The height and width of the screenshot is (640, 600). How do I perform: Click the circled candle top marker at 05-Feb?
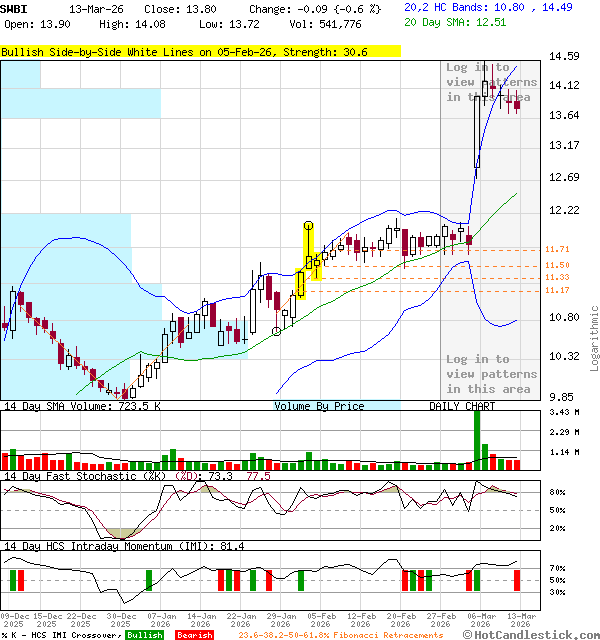click(309, 226)
